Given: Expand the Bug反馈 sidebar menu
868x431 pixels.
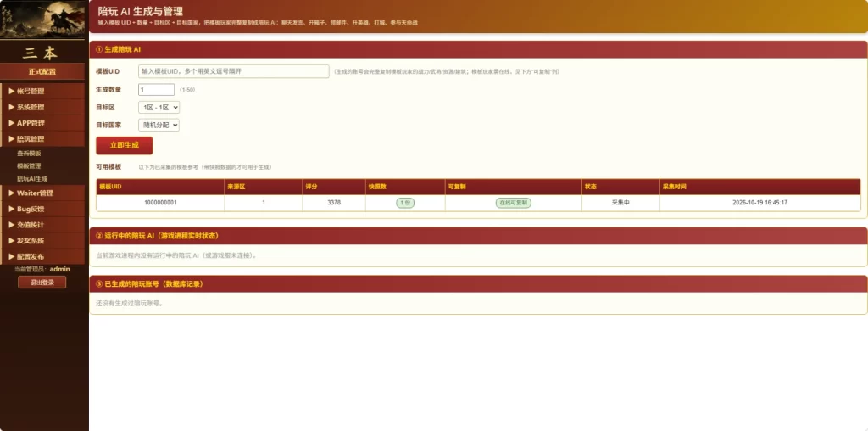Looking at the screenshot, I should (x=42, y=209).
